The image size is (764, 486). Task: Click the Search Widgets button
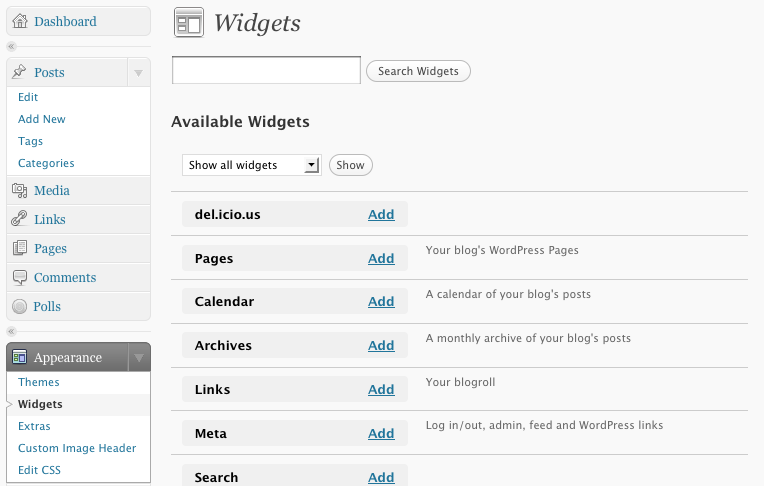point(418,71)
